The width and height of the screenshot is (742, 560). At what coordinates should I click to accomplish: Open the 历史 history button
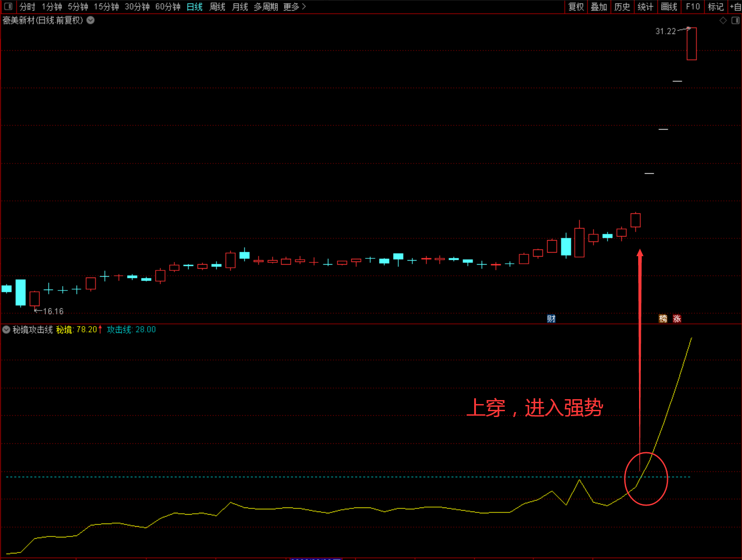coord(622,7)
